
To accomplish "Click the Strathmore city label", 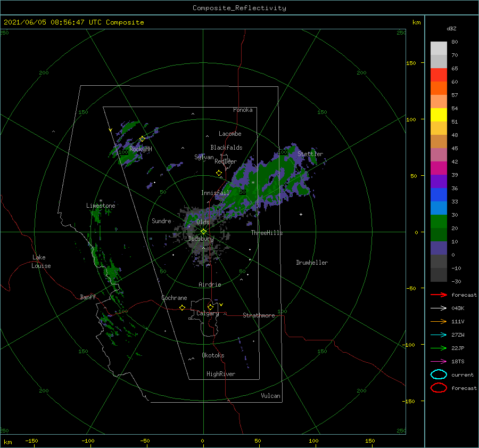I will tap(259, 315).
